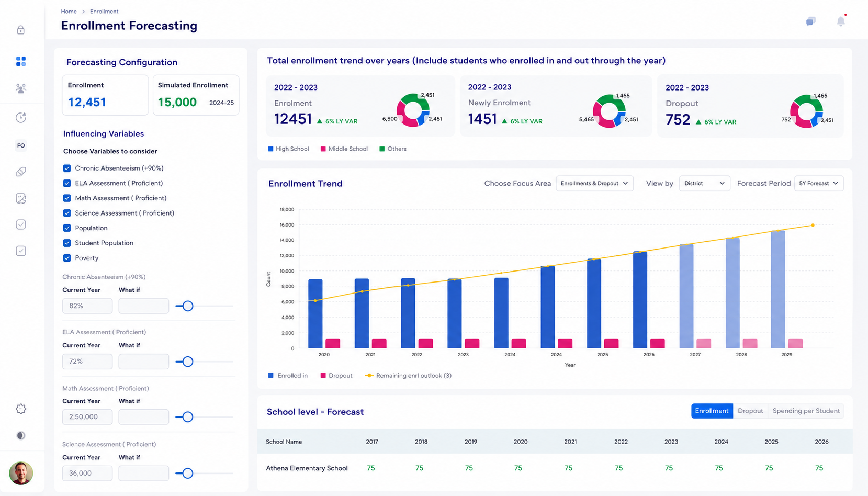The image size is (868, 496).
Task: Toggle Others legend item
Action: (393, 149)
